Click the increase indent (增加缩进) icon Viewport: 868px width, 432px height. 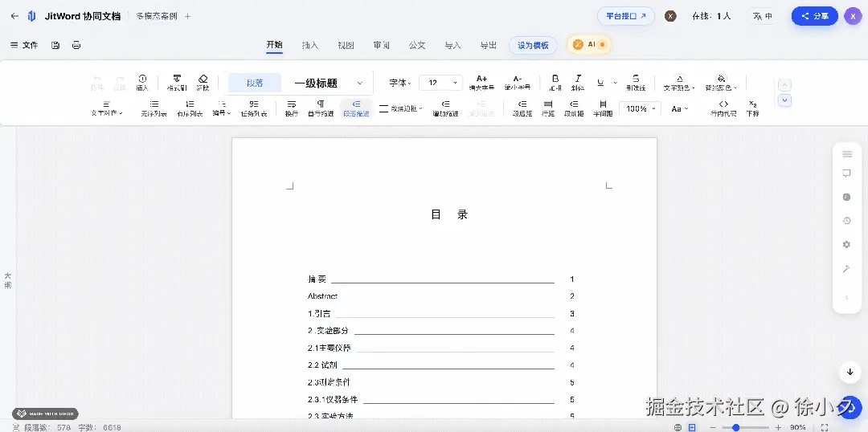pyautogui.click(x=445, y=104)
